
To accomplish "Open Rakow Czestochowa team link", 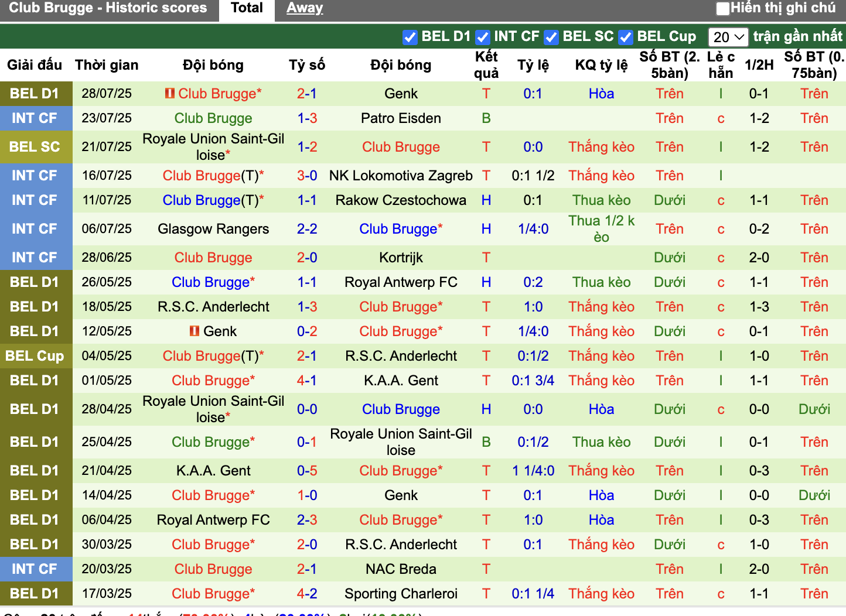I will tap(401, 200).
